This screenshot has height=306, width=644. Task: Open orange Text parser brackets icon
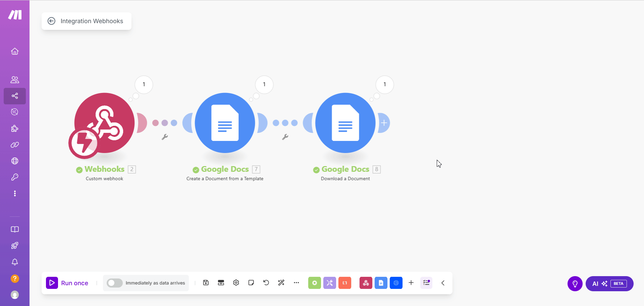pyautogui.click(x=345, y=283)
